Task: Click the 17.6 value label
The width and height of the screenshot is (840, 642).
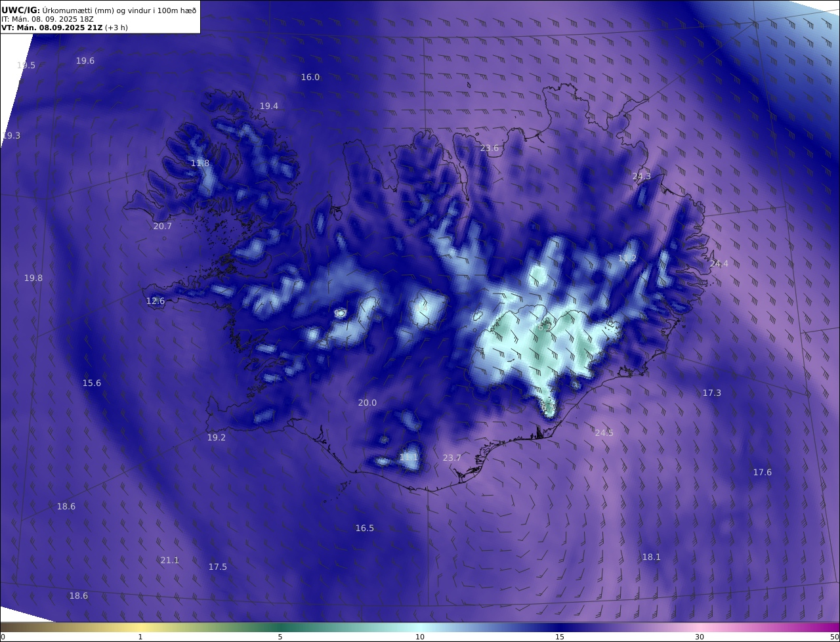Action: (763, 473)
